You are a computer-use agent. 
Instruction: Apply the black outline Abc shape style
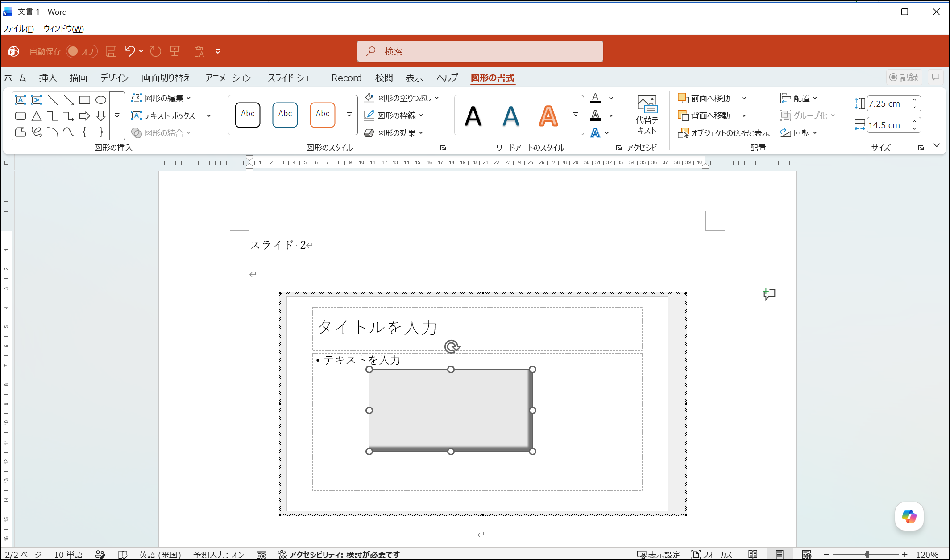click(248, 114)
